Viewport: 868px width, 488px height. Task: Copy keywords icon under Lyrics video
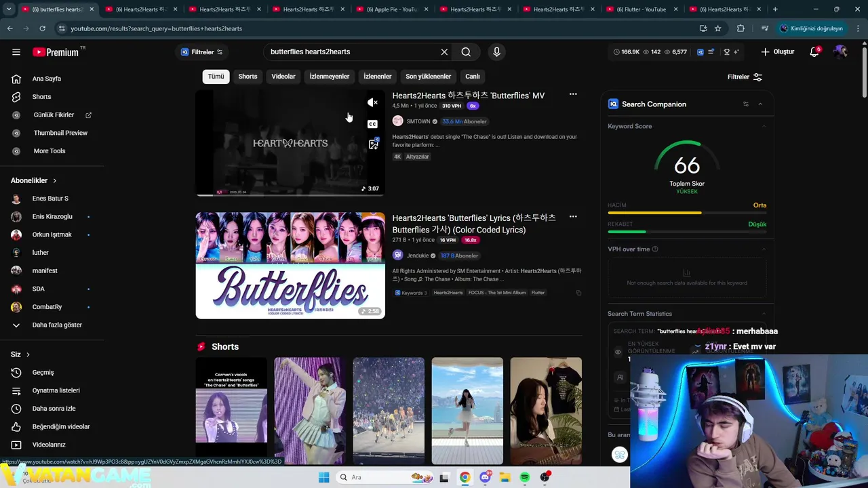point(578,293)
